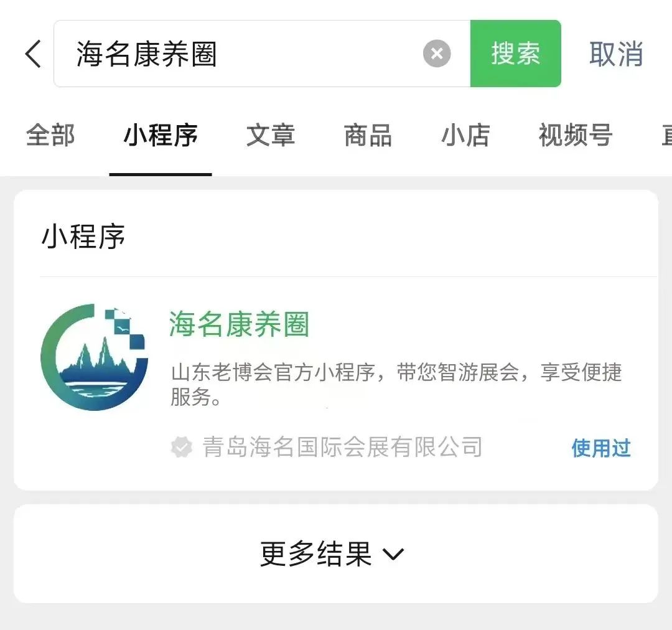
Task: Select the 小程序 tab
Action: pyautogui.click(x=161, y=135)
